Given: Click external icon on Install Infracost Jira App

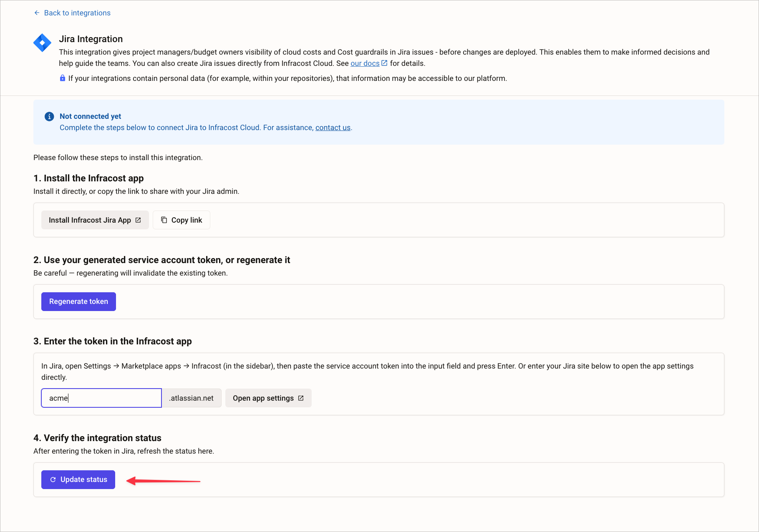Looking at the screenshot, I should [138, 220].
